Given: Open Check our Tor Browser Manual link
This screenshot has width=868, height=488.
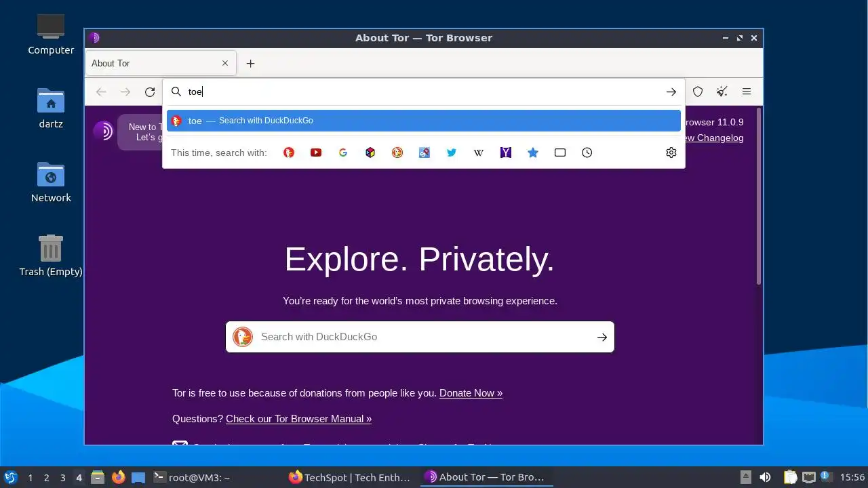Looking at the screenshot, I should click(x=298, y=419).
